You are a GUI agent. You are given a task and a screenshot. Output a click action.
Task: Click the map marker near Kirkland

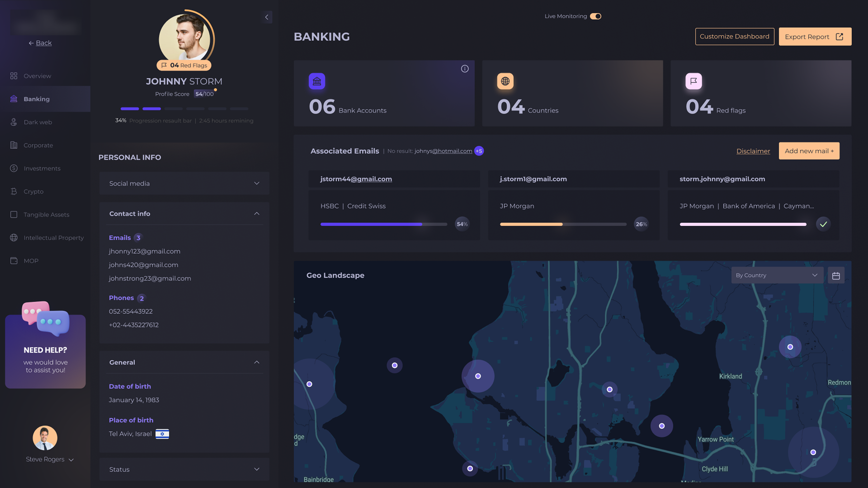(790, 347)
